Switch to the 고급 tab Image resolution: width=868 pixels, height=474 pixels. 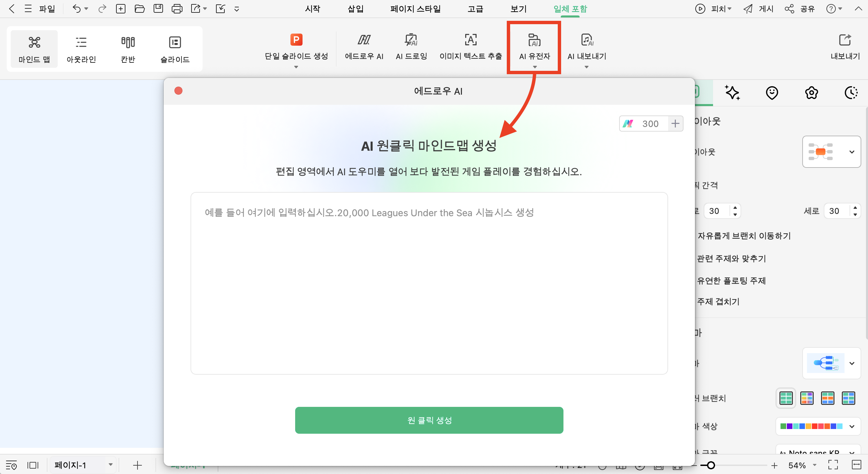click(x=476, y=9)
